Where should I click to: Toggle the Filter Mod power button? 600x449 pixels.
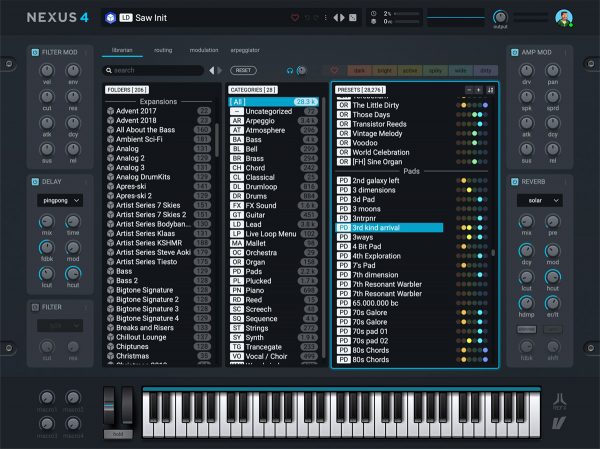[36, 51]
